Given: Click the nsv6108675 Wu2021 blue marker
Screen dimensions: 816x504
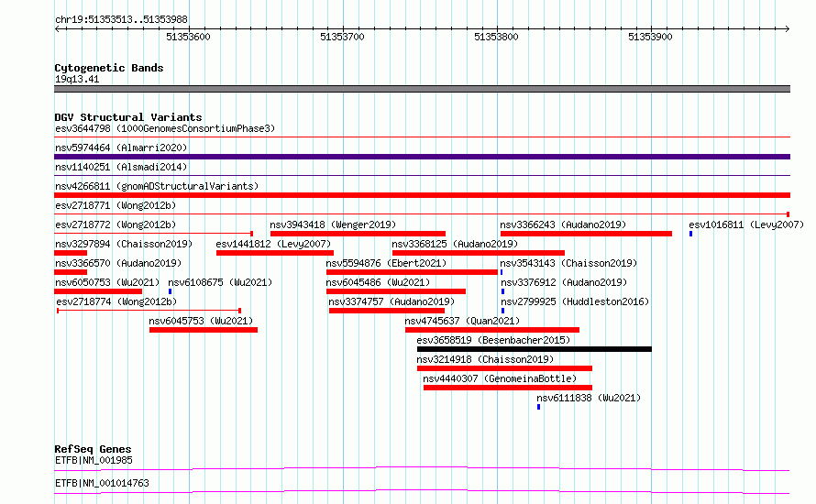Looking at the screenshot, I should pos(170,291).
